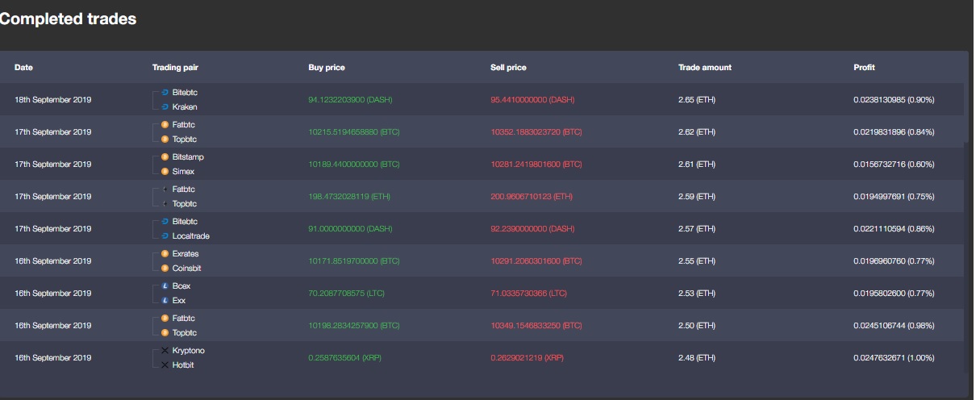Image resolution: width=980 pixels, height=400 pixels.
Task: Select buy price 0.2587635604 (XRP)
Action: pos(345,358)
